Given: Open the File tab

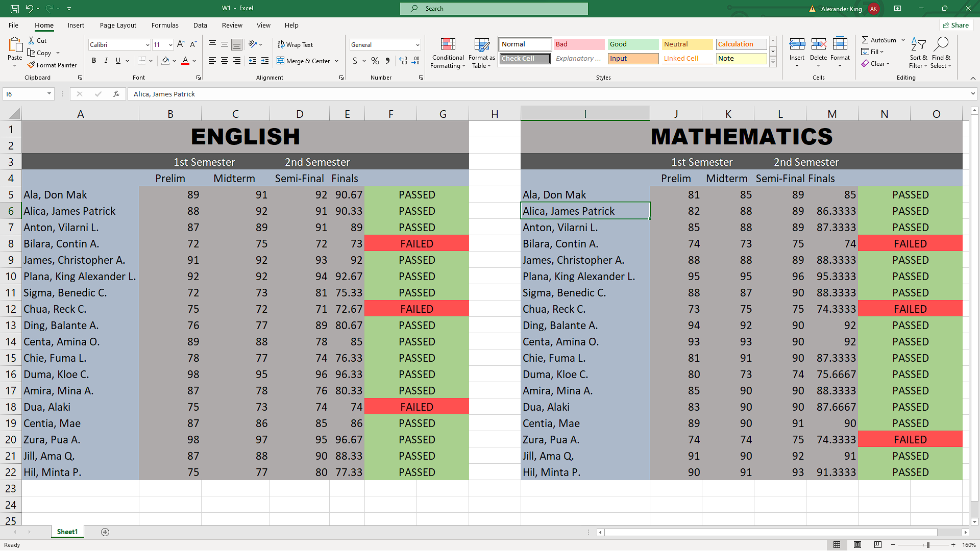Looking at the screenshot, I should coord(14,26).
